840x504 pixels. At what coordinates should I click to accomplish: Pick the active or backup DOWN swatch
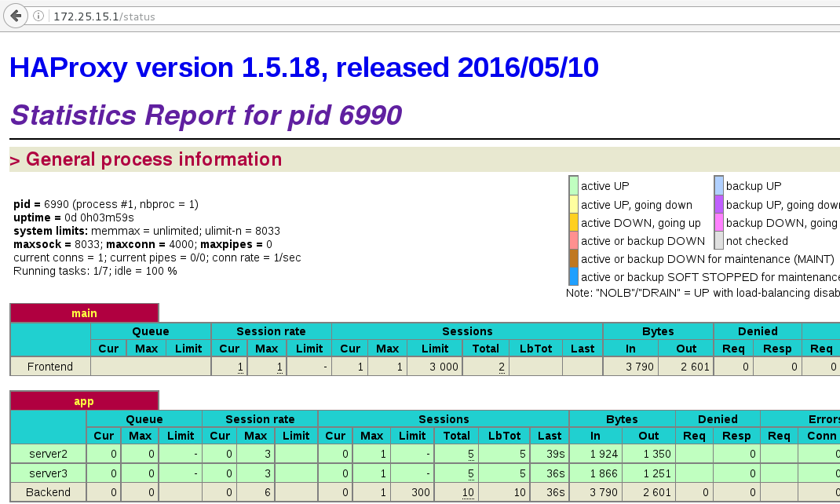[573, 240]
